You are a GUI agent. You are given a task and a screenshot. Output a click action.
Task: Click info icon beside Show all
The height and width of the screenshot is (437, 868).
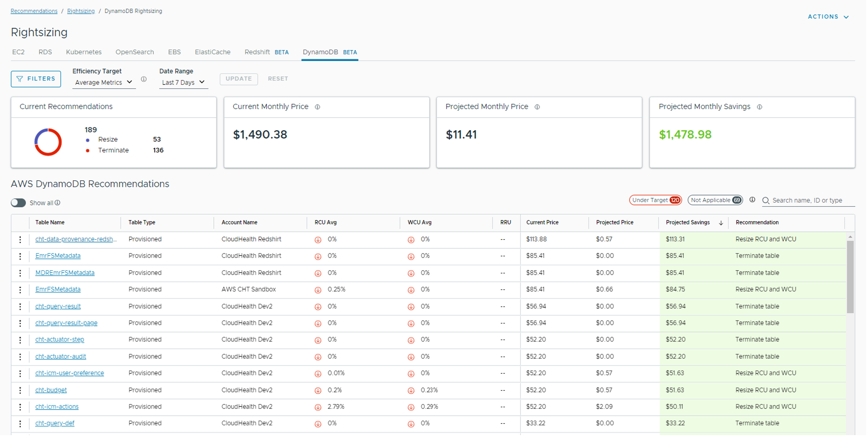pyautogui.click(x=57, y=203)
